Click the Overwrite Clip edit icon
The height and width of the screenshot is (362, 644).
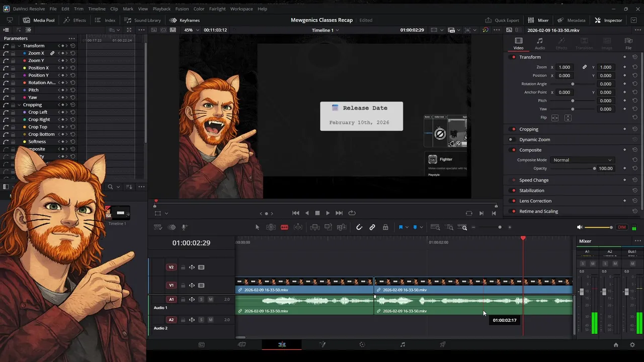point(328,227)
